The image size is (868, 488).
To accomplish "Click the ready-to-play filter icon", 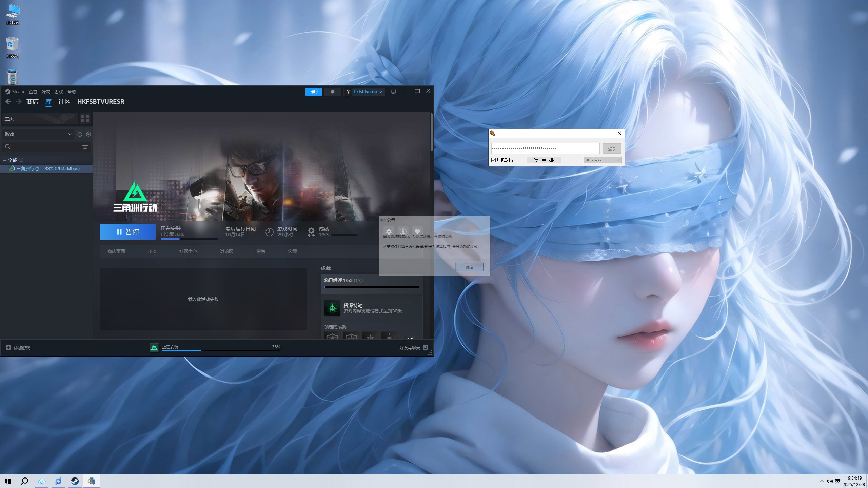I will coord(88,134).
